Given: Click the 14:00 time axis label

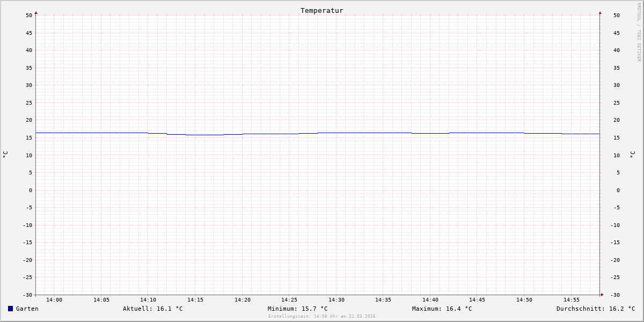Looking at the screenshot, I should 54,300.
